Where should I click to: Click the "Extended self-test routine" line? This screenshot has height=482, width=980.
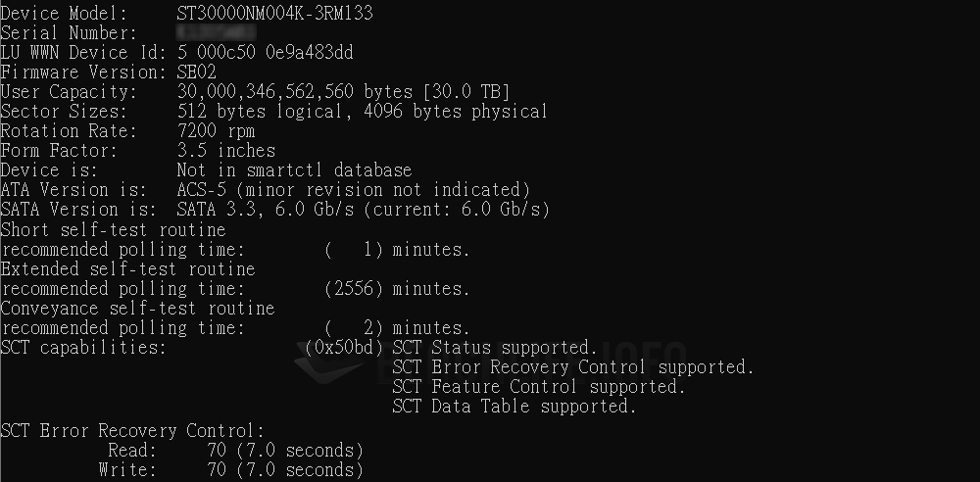pos(127,268)
